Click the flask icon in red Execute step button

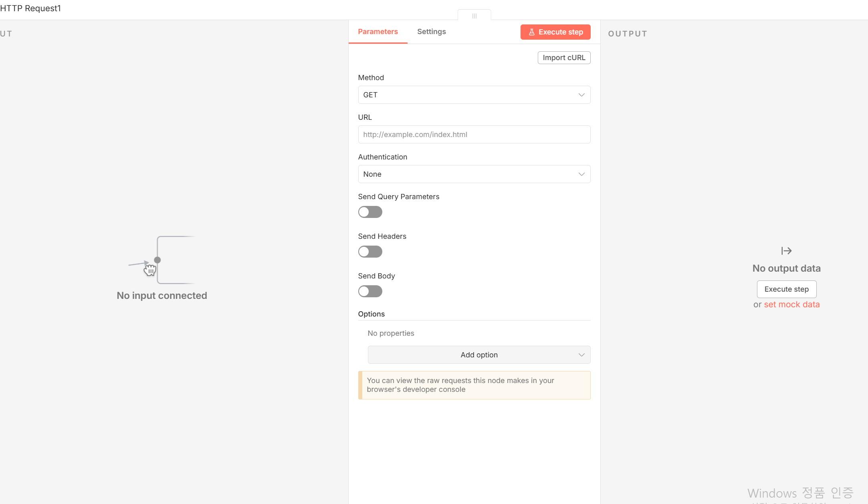pyautogui.click(x=532, y=32)
